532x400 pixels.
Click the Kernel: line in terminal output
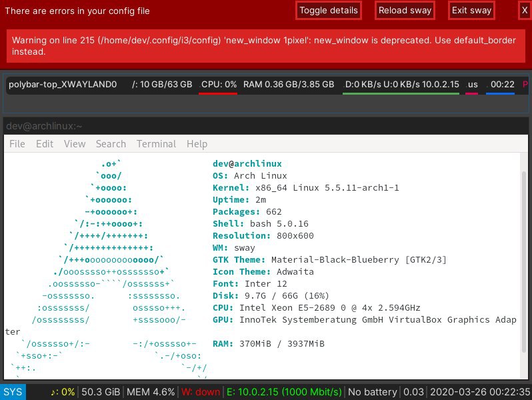pyautogui.click(x=306, y=187)
